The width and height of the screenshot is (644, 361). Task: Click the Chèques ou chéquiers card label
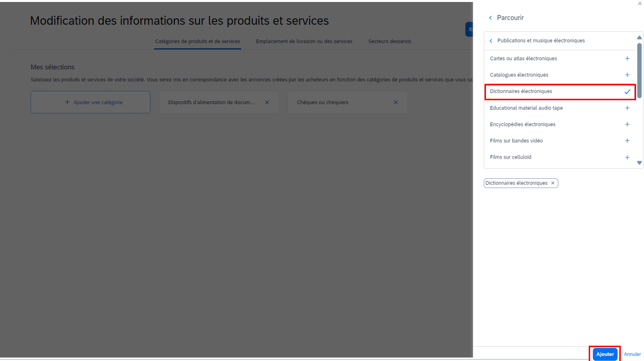(x=322, y=102)
